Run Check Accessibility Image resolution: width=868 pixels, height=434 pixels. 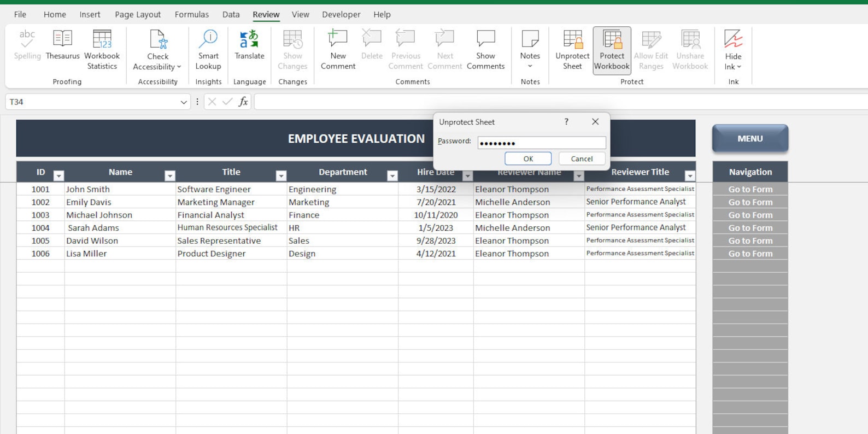click(157, 50)
